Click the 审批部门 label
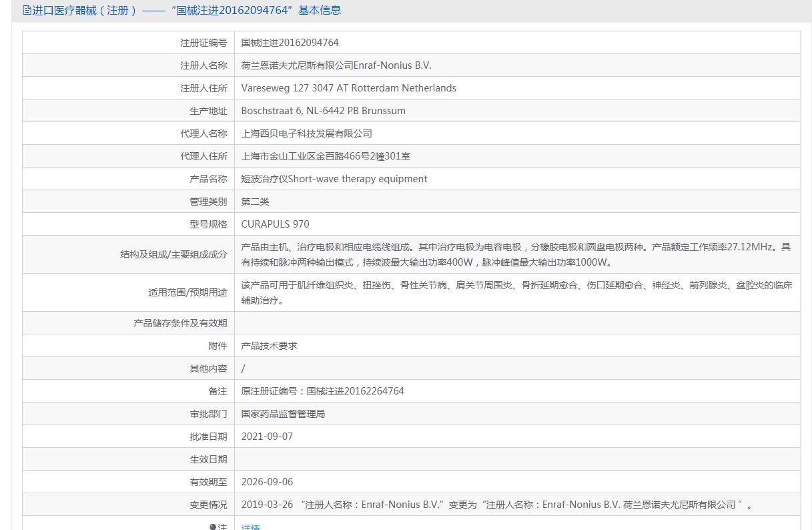Viewport: 812px width, 530px height. coord(208,414)
